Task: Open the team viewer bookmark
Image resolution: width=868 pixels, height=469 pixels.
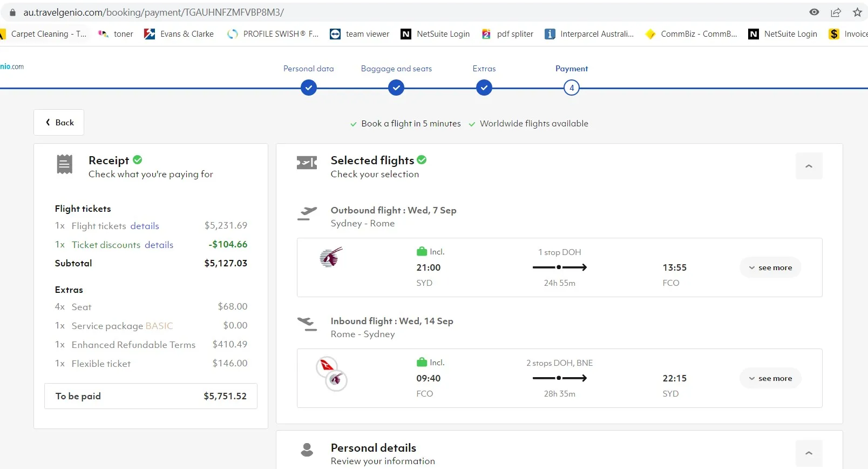Action: (x=360, y=34)
